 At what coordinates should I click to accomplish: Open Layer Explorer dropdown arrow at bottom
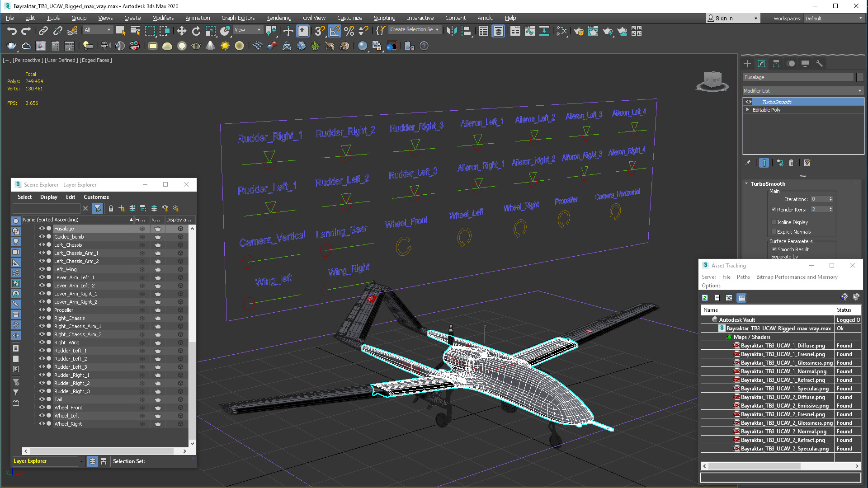tap(81, 461)
